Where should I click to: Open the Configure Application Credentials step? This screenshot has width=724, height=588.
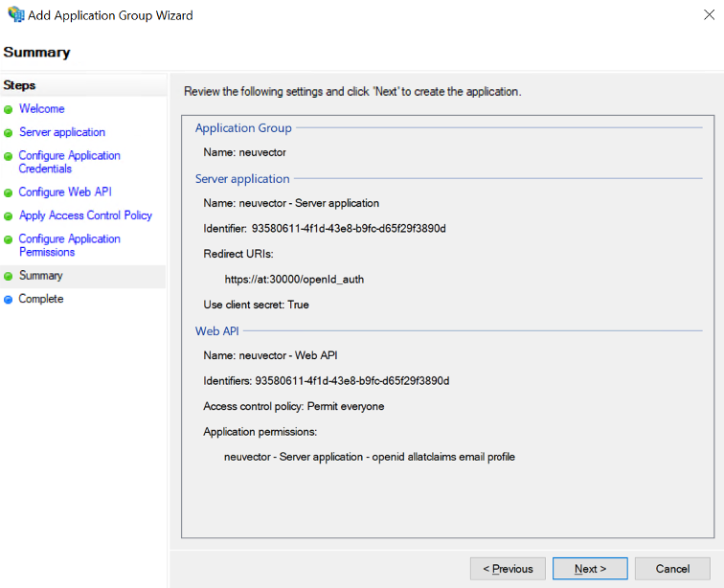point(69,162)
